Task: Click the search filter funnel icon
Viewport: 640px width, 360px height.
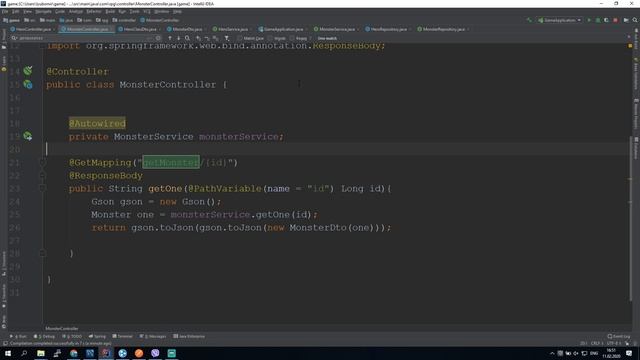Action: [x=227, y=38]
